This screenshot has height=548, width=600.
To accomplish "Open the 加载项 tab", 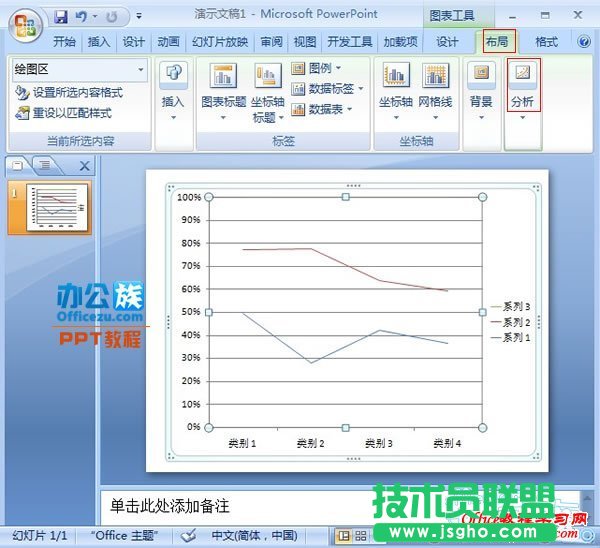I will tap(400, 41).
